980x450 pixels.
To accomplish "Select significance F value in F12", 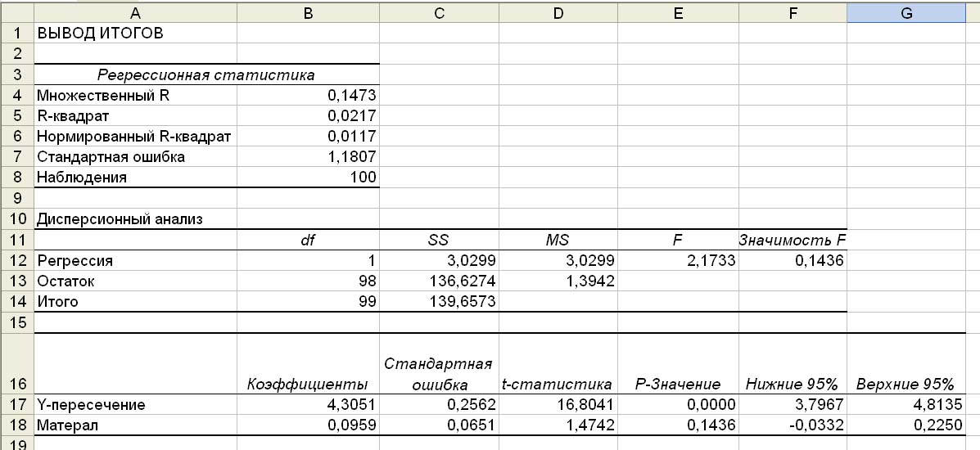I will click(793, 260).
